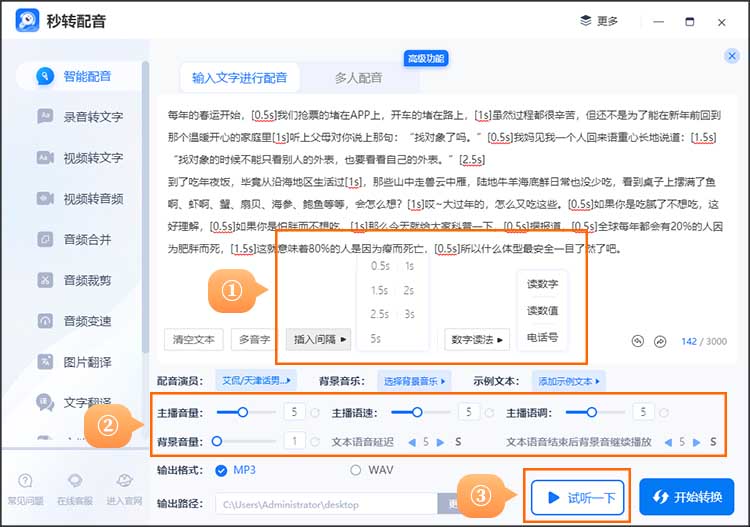Expand the 数字读法 submenu

[477, 340]
